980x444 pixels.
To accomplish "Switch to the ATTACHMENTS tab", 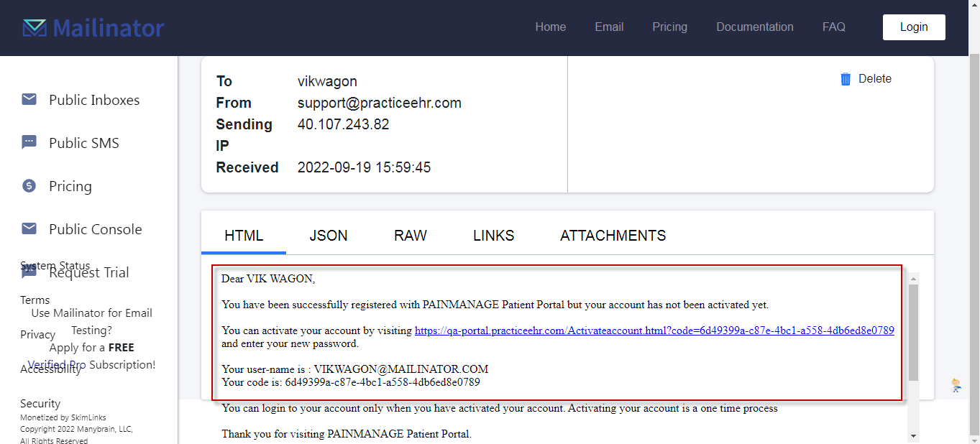I will pos(613,236).
